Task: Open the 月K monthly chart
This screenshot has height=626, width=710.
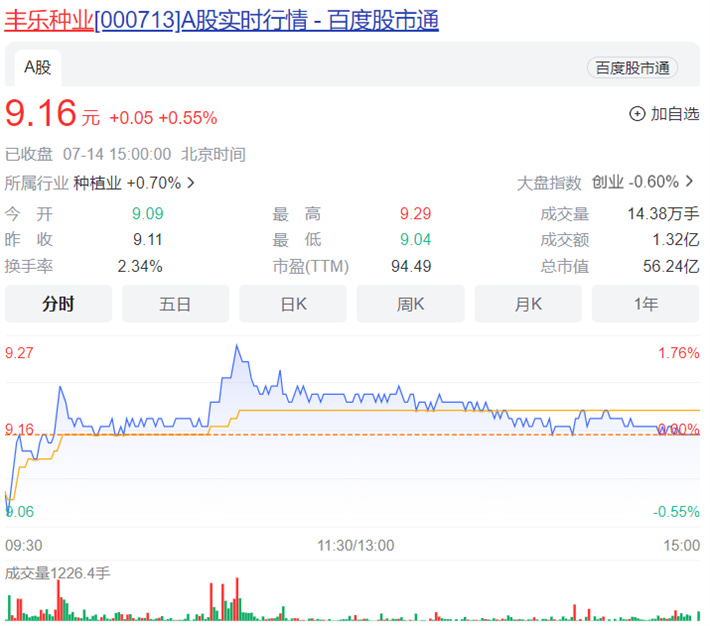Action: 528,304
